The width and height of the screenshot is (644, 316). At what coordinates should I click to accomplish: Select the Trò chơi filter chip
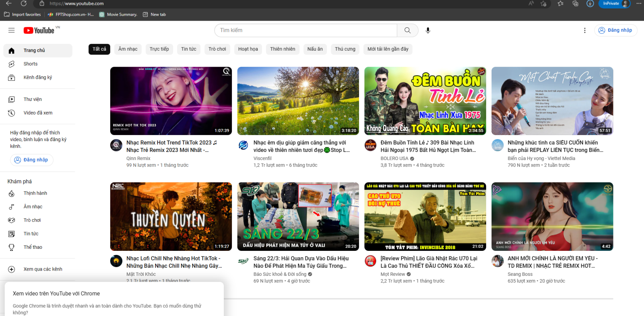click(217, 49)
